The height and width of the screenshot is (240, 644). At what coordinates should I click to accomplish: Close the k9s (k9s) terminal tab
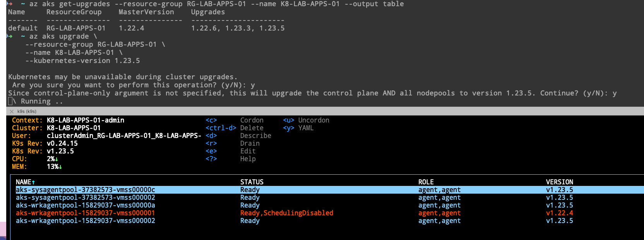click(12, 111)
